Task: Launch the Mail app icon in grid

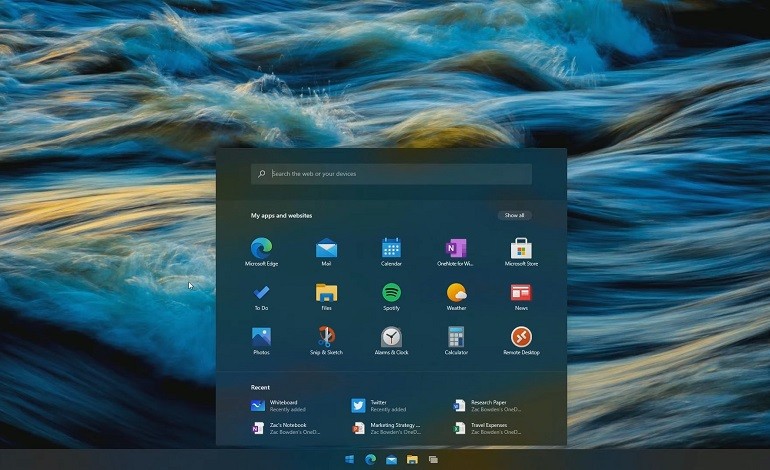Action: [326, 252]
